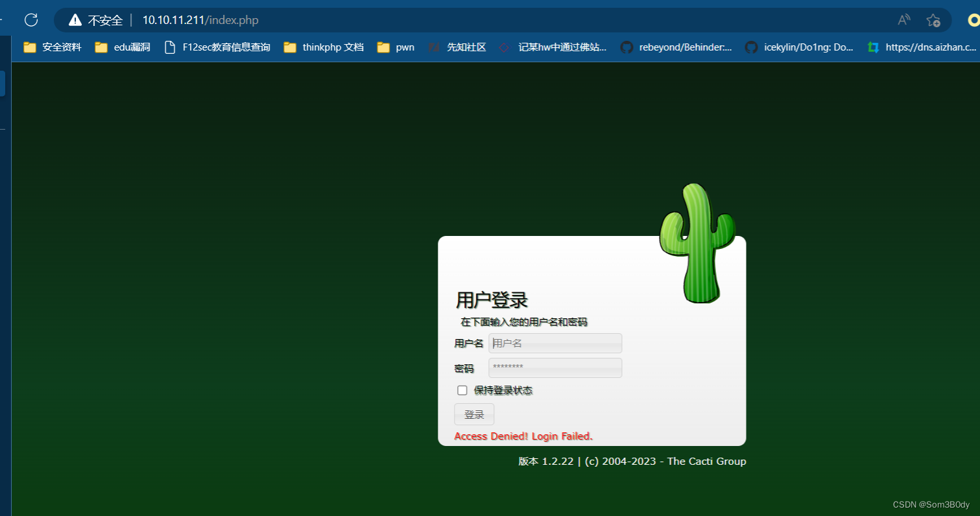Enable the 保持登录状态 checkbox

pos(462,390)
